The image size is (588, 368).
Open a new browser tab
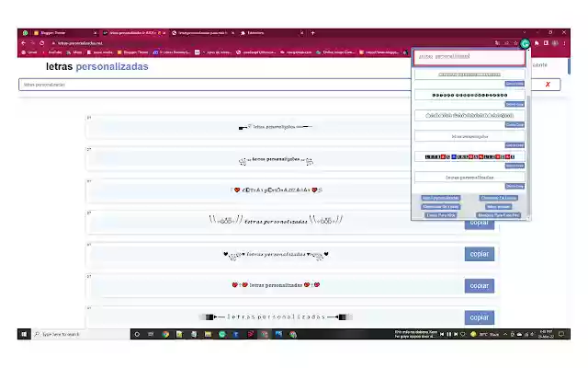click(312, 33)
